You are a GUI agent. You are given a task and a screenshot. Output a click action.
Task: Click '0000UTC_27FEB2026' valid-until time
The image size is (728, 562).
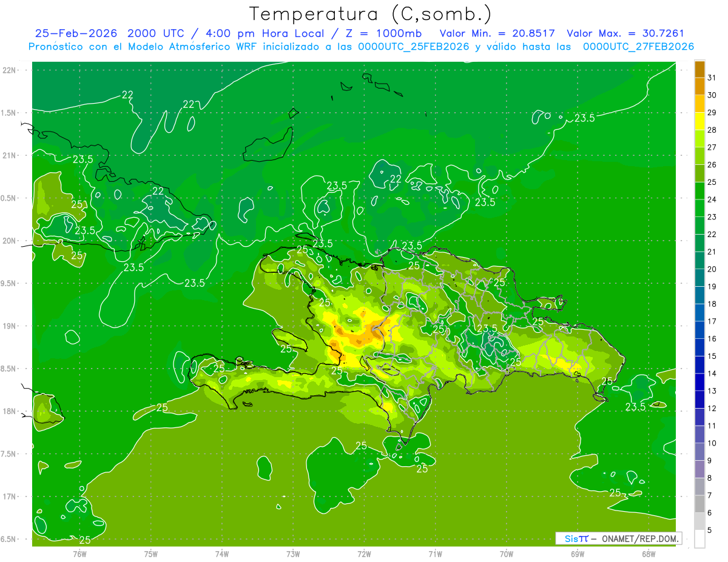(x=638, y=47)
